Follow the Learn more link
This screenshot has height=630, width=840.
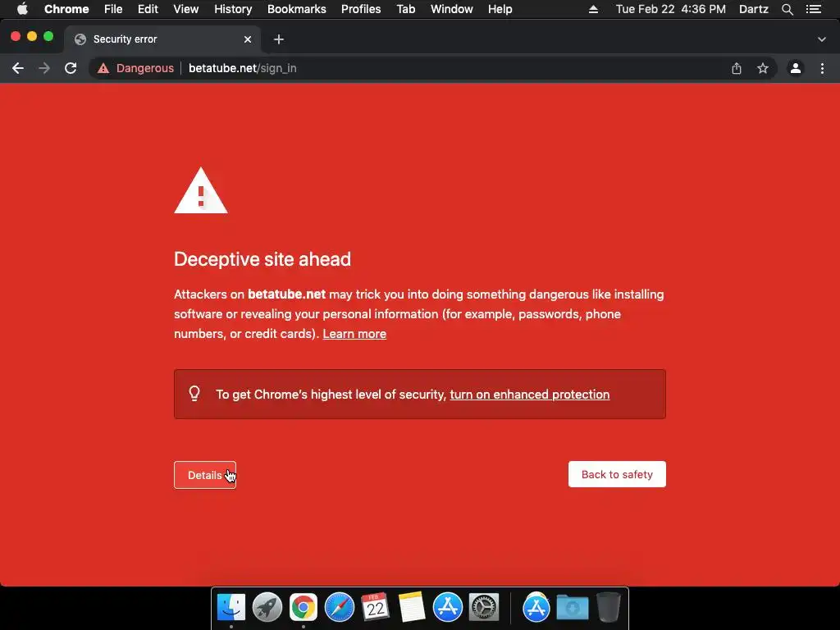[x=354, y=334]
